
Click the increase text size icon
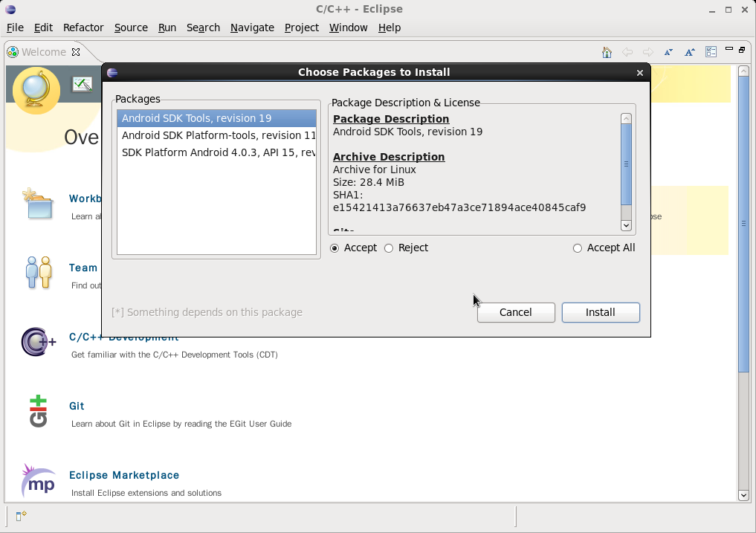[x=688, y=52]
